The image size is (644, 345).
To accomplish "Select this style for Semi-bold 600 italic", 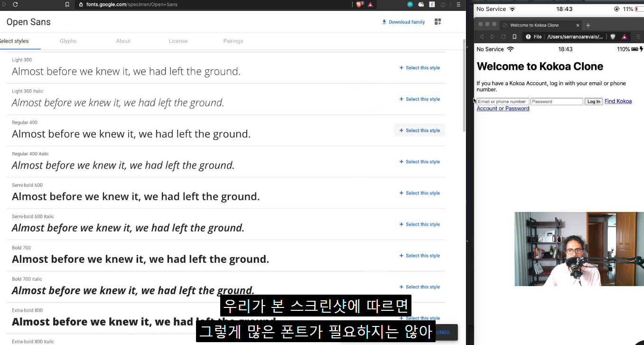I will tap(420, 224).
